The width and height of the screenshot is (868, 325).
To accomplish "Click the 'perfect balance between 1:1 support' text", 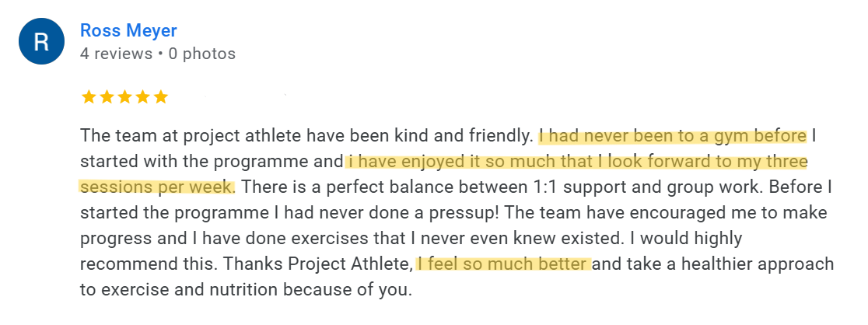I will point(412,187).
